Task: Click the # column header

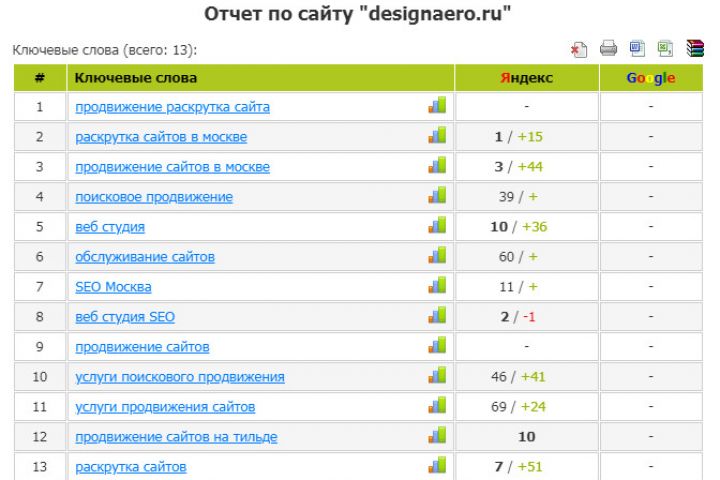Action: point(39,78)
